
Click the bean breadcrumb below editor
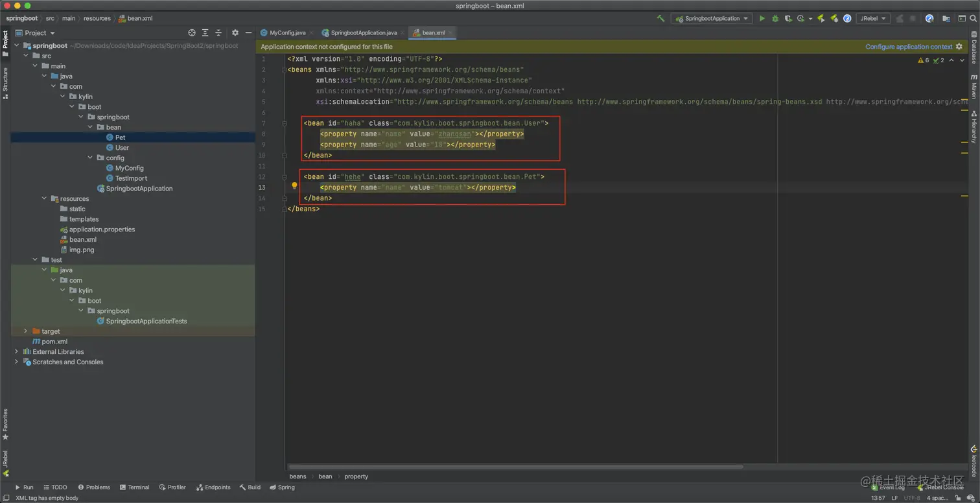point(325,476)
